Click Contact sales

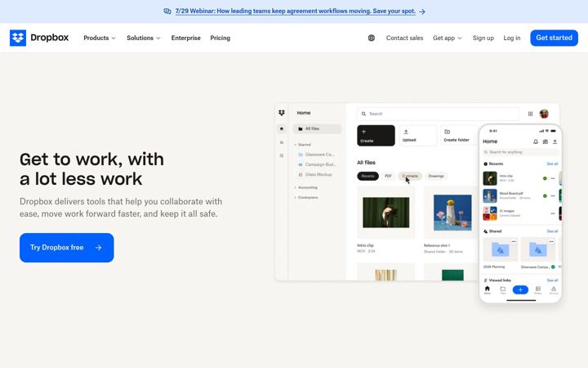click(x=404, y=38)
